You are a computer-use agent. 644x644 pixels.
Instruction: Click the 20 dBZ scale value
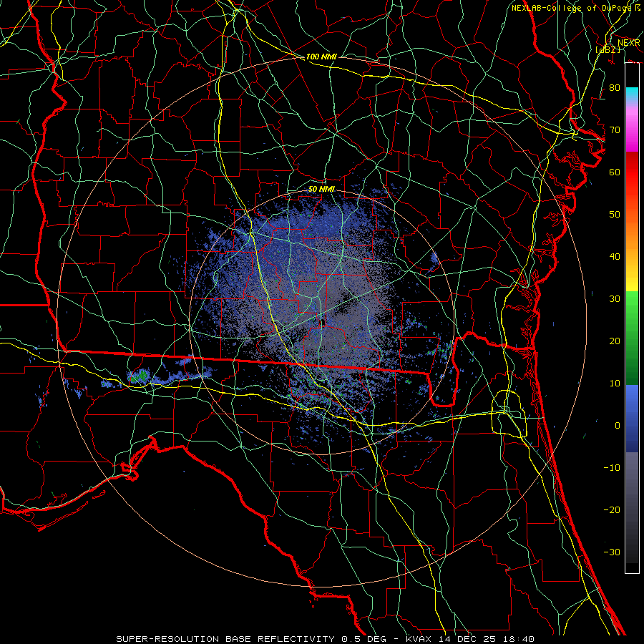pyautogui.click(x=615, y=341)
